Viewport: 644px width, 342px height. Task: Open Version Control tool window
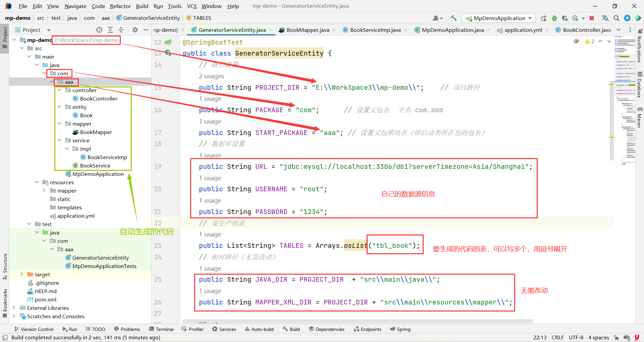pyautogui.click(x=34, y=329)
